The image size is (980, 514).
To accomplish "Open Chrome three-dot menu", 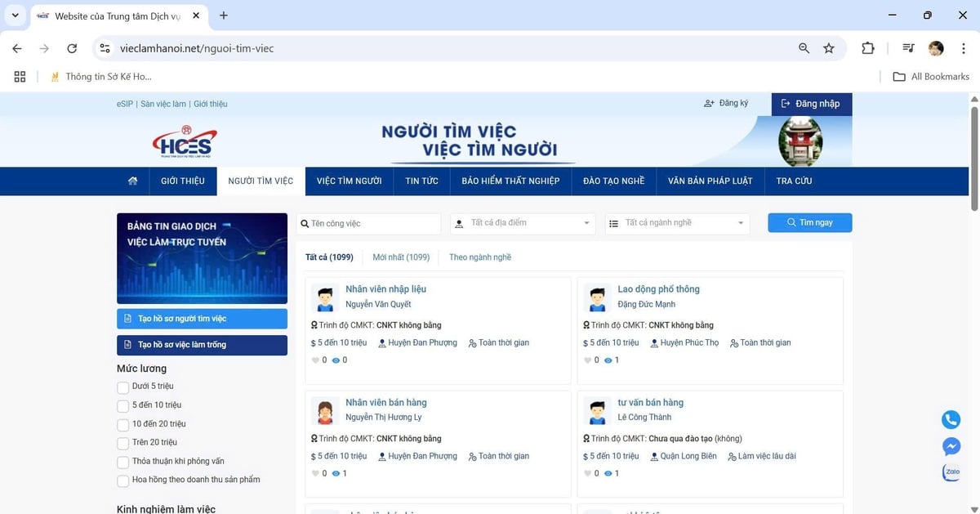I will click(963, 48).
